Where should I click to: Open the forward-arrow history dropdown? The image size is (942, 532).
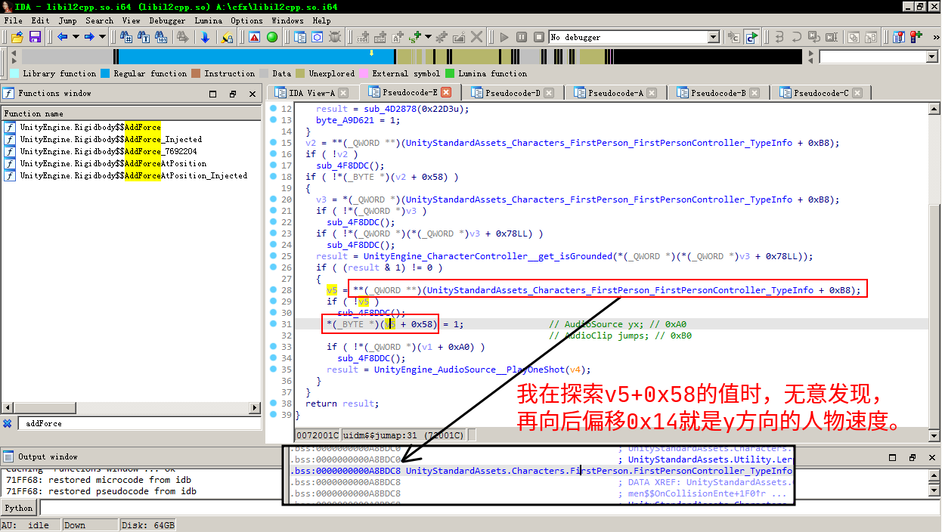[102, 37]
